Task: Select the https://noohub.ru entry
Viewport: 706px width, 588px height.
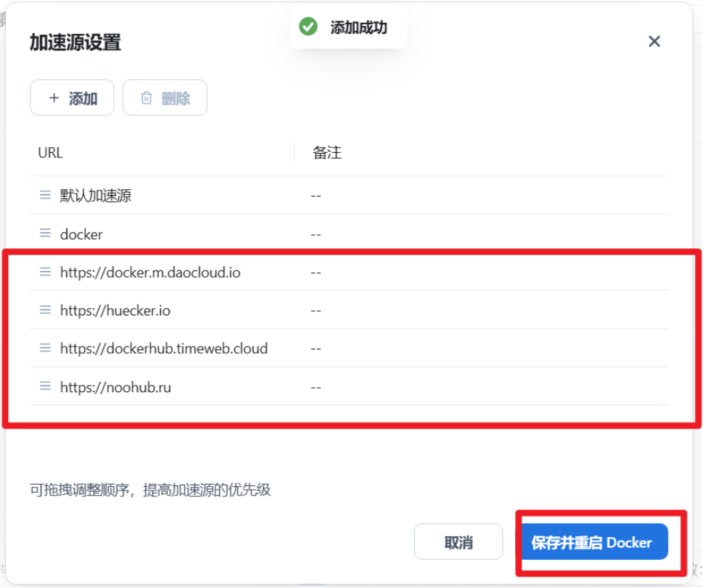Action: [115, 387]
